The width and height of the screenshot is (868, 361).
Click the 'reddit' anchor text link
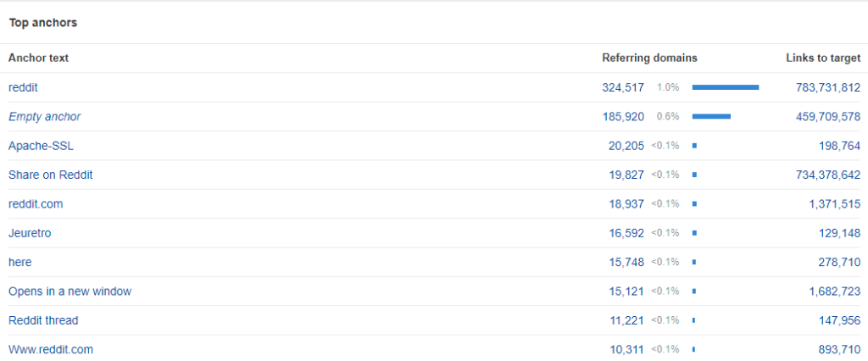23,87
